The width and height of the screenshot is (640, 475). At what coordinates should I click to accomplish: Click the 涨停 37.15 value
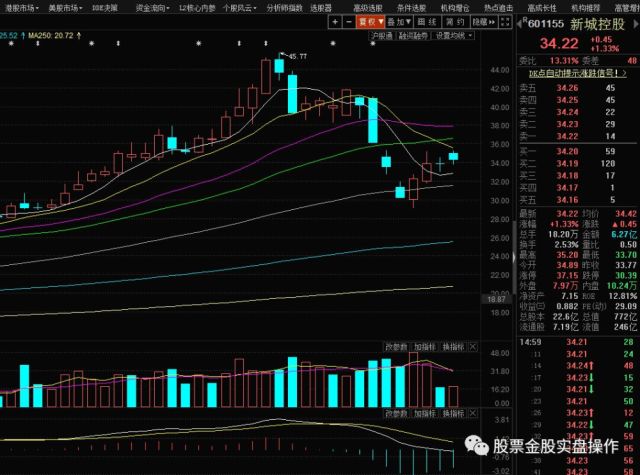coord(567,275)
